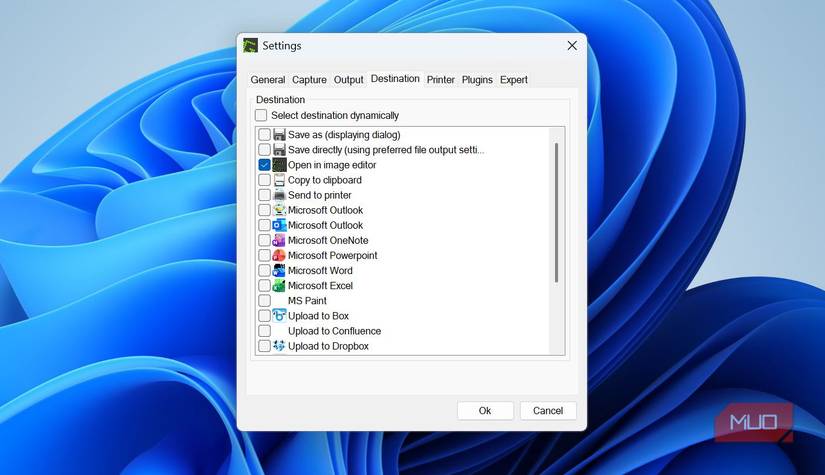Click the floppy icon beside Save directly
Viewport: 825px width, 475px height.
point(279,150)
